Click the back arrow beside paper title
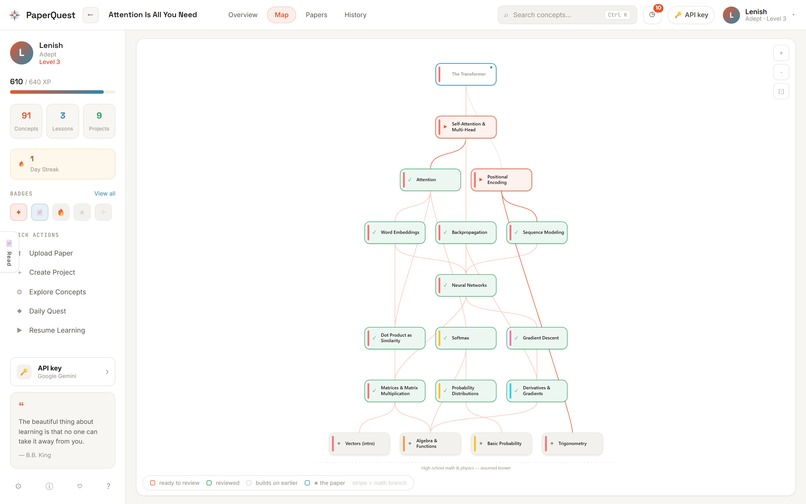 click(90, 15)
